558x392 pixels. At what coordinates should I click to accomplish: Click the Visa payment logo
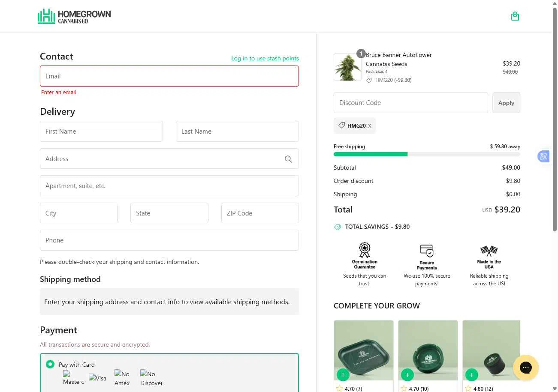pos(97,378)
